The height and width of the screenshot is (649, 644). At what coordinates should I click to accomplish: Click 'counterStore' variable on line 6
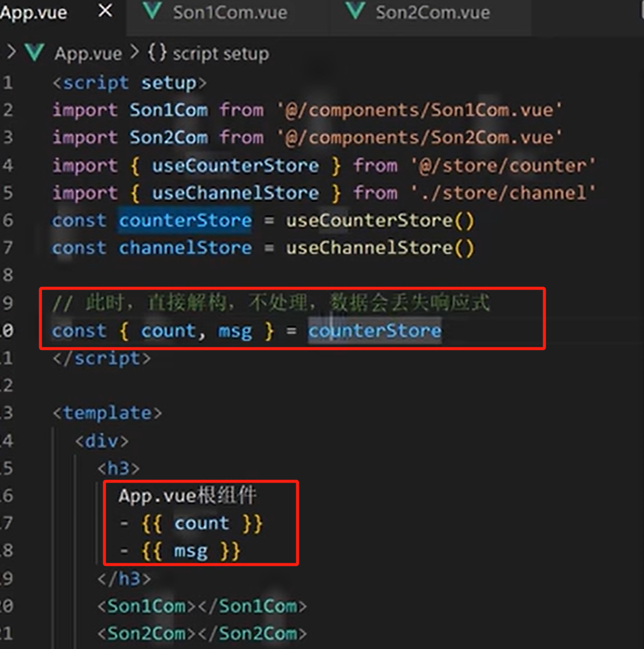pyautogui.click(x=185, y=220)
